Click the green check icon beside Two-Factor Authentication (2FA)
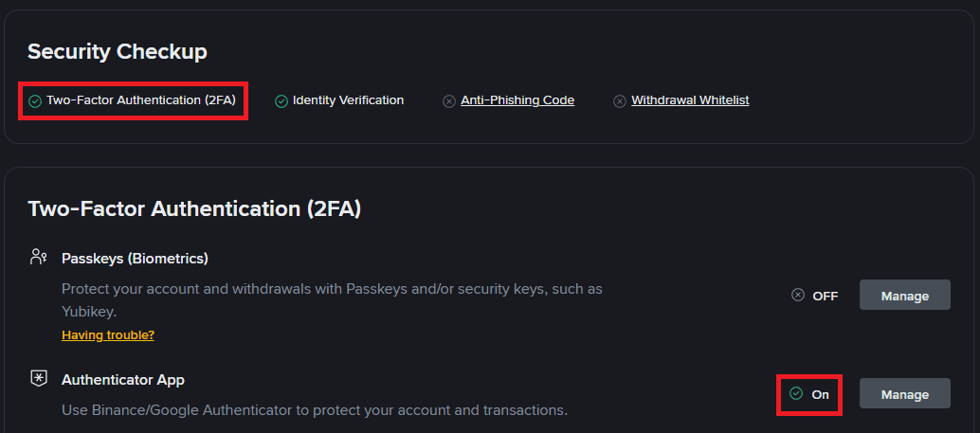The height and width of the screenshot is (433, 980). coord(35,100)
